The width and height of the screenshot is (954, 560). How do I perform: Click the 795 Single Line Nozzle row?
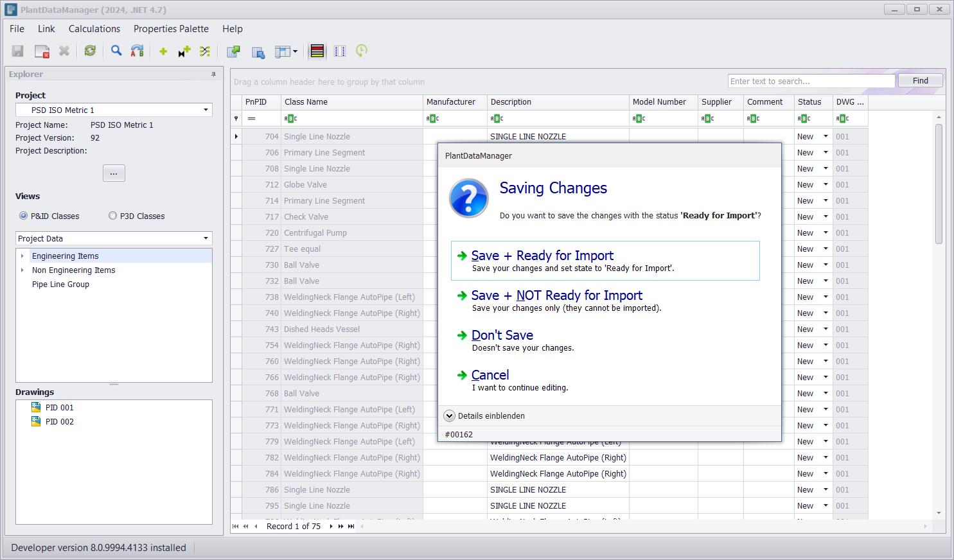550,505
